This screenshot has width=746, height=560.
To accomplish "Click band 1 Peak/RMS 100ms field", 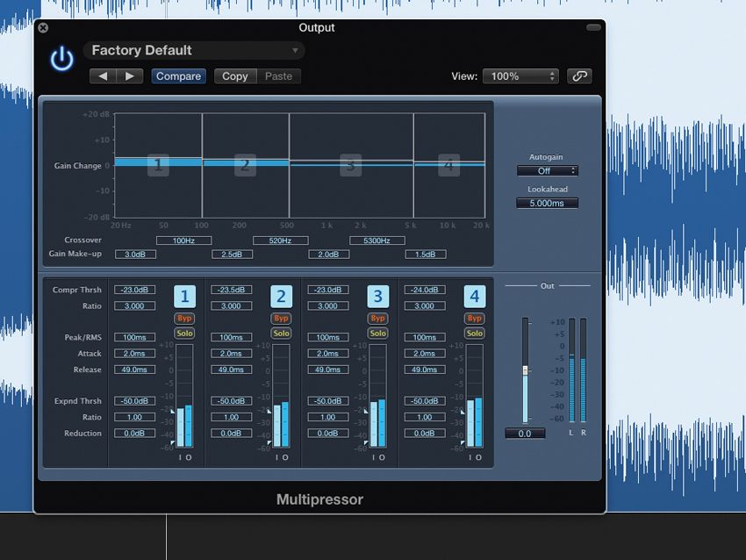I will [134, 337].
